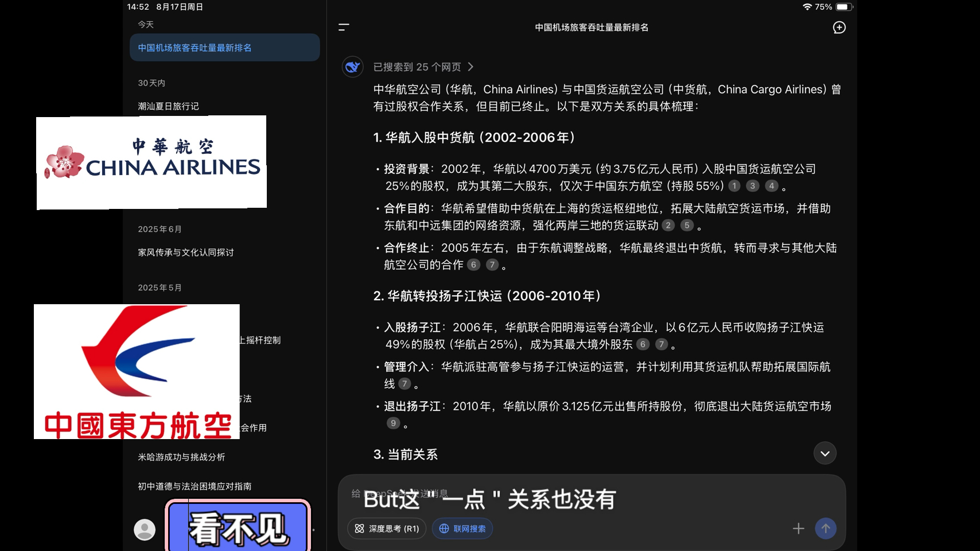
Task: Open citation 3 after '持股 55%'
Action: click(x=753, y=186)
